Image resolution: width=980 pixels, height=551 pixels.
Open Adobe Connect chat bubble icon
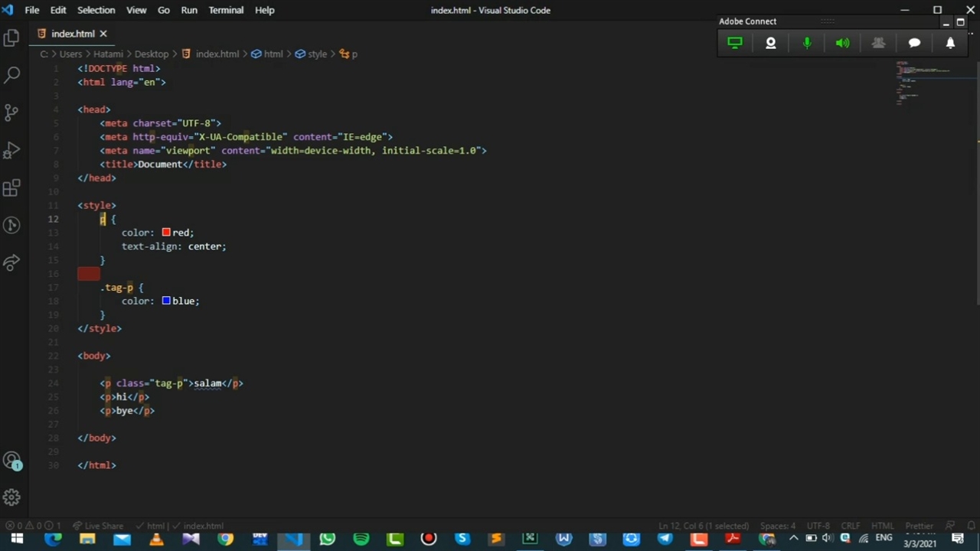pyautogui.click(x=914, y=44)
